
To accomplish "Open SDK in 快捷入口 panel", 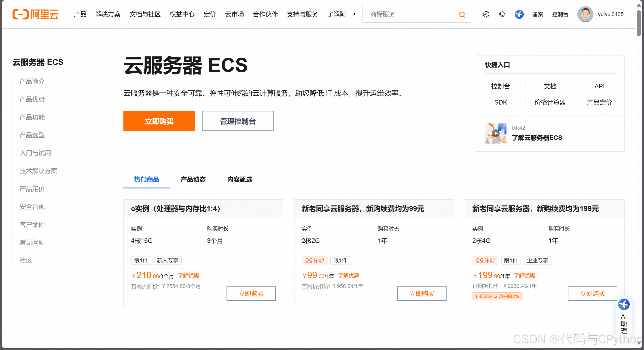I will pos(500,102).
